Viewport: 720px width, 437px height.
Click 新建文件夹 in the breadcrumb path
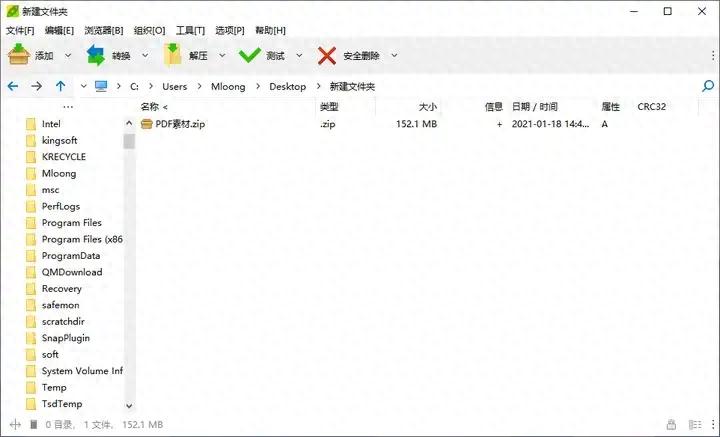pos(352,86)
